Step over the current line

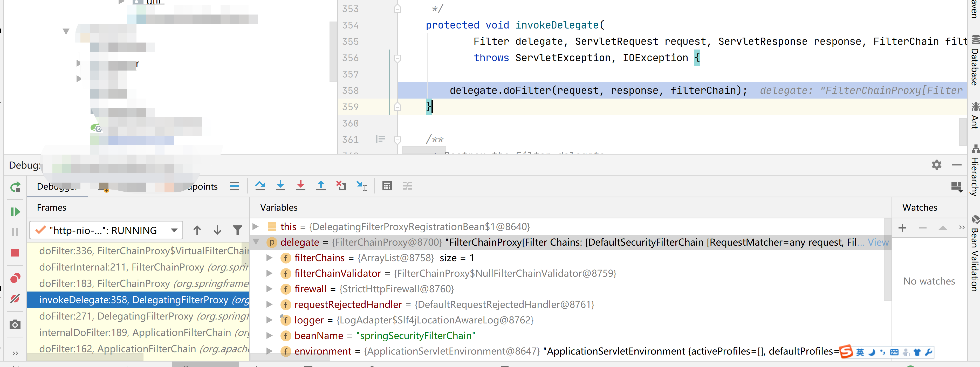coord(260,186)
